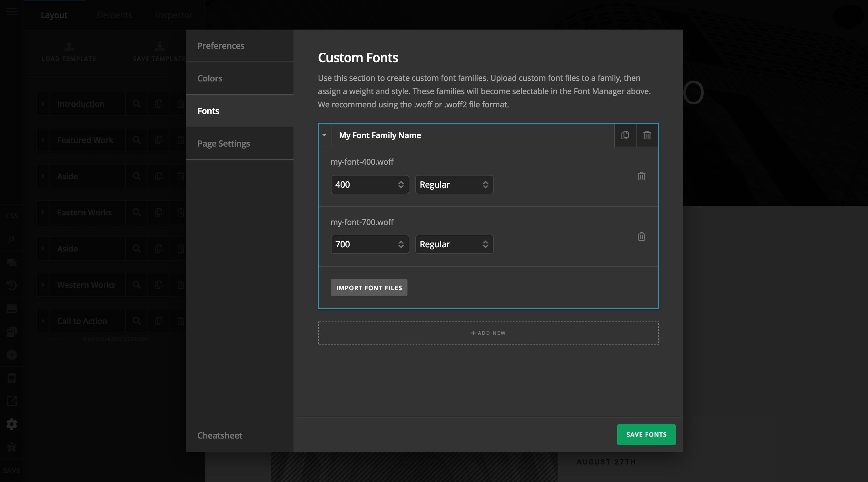Switch to the Elements tab
The image size is (868, 482).
(x=114, y=15)
